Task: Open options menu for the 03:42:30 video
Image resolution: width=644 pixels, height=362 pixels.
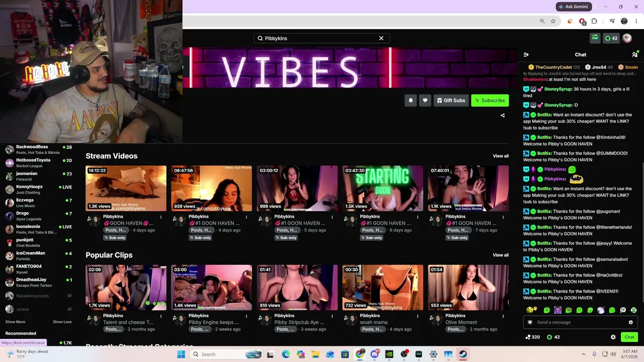Action: click(x=418, y=217)
